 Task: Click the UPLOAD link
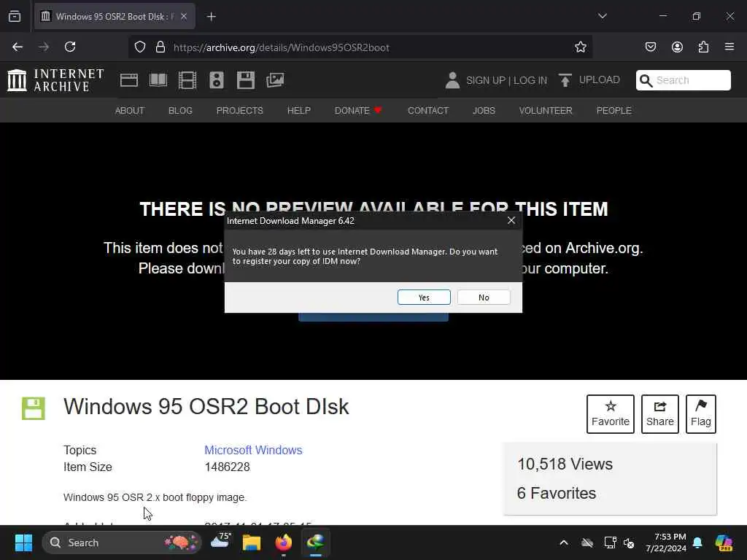[600, 79]
